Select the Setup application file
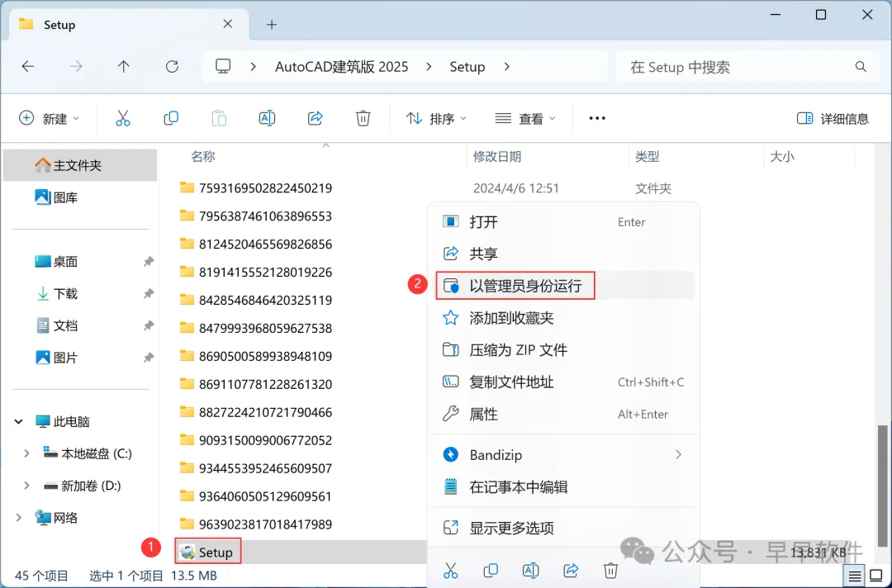This screenshot has height=588, width=892. click(207, 552)
